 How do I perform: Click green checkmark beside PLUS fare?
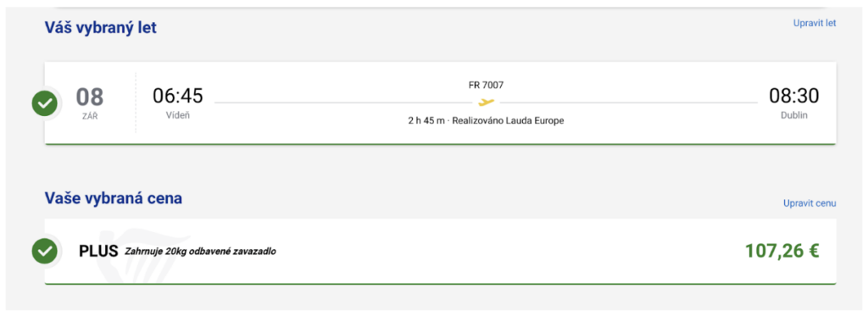(x=45, y=252)
